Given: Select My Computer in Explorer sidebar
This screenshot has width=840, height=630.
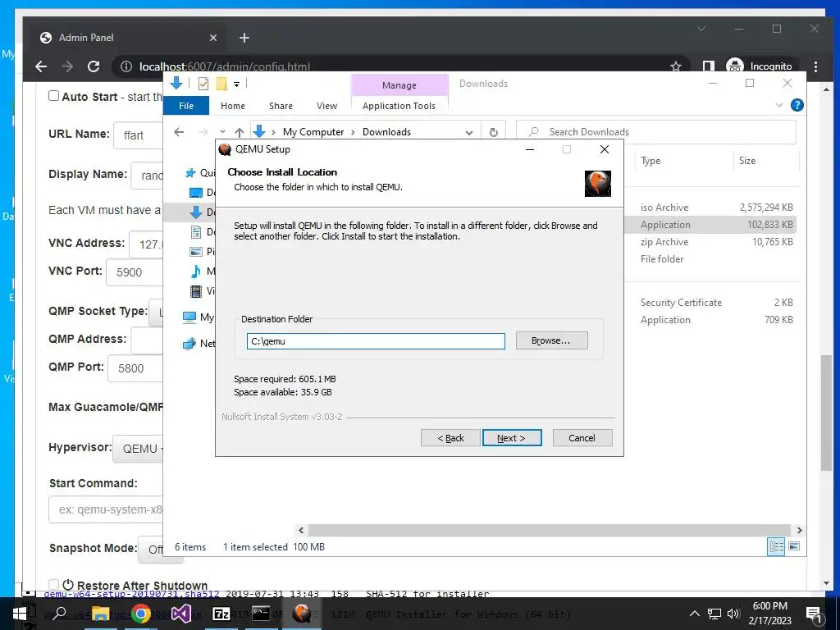Looking at the screenshot, I should 199,317.
